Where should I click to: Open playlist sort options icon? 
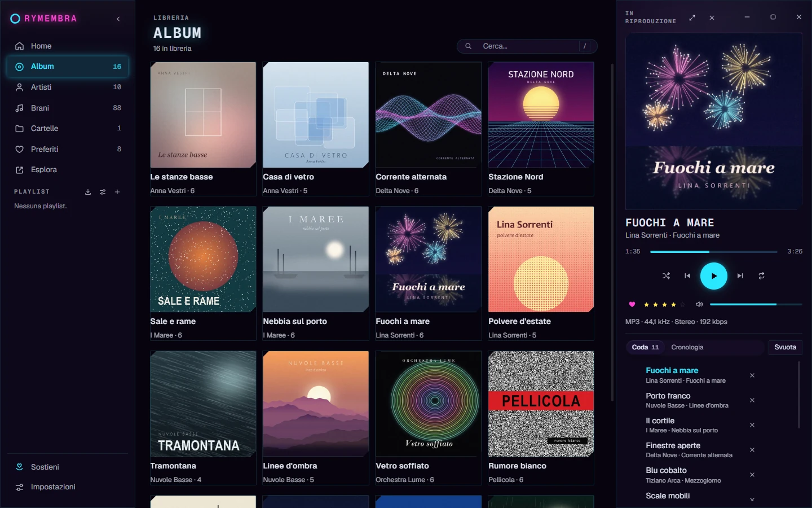point(103,192)
